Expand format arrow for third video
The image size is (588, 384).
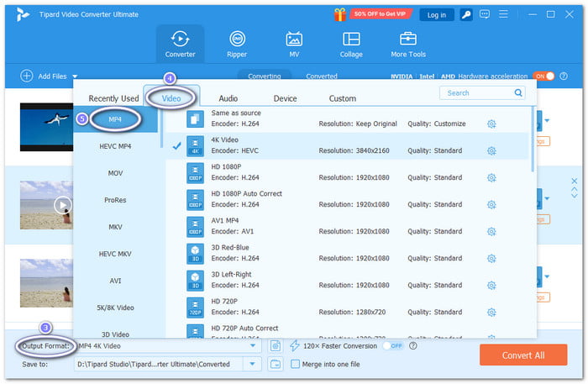(x=547, y=276)
